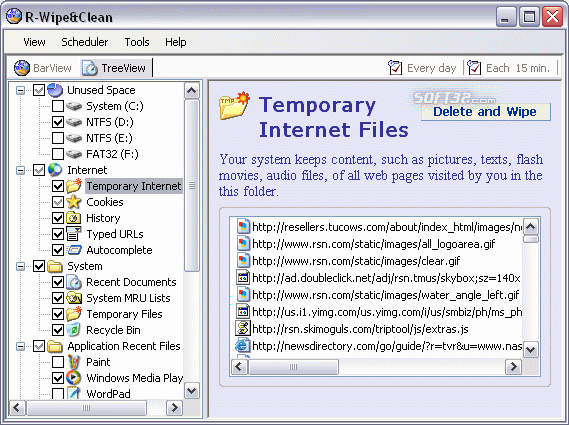Switch to the BarView tab
This screenshot has height=425, width=569.
tap(43, 68)
